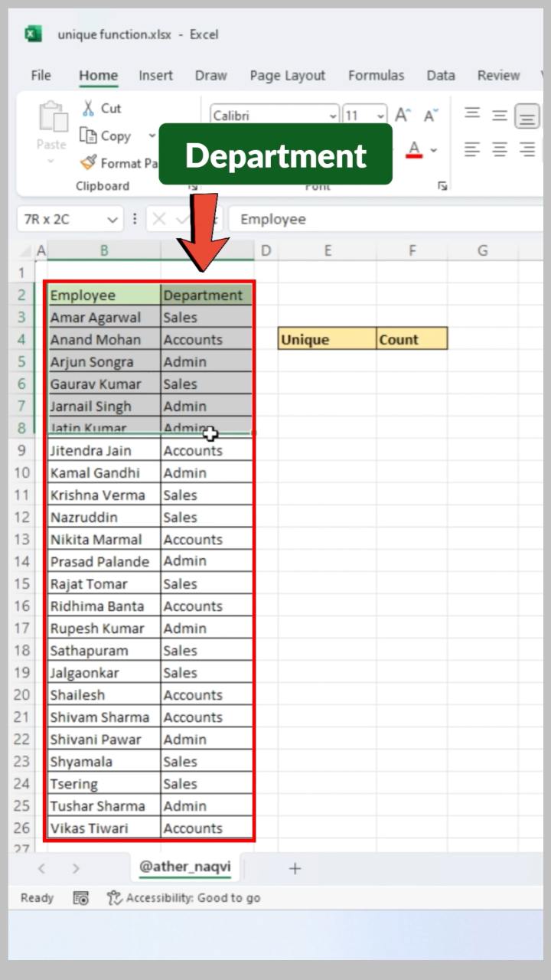Open Copy options dropdown arrow

(x=152, y=136)
